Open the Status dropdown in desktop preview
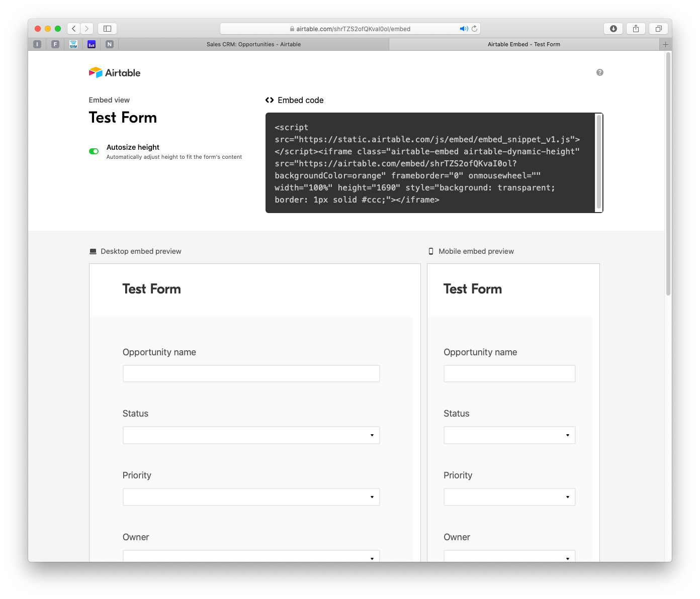The width and height of the screenshot is (700, 599). pos(251,435)
